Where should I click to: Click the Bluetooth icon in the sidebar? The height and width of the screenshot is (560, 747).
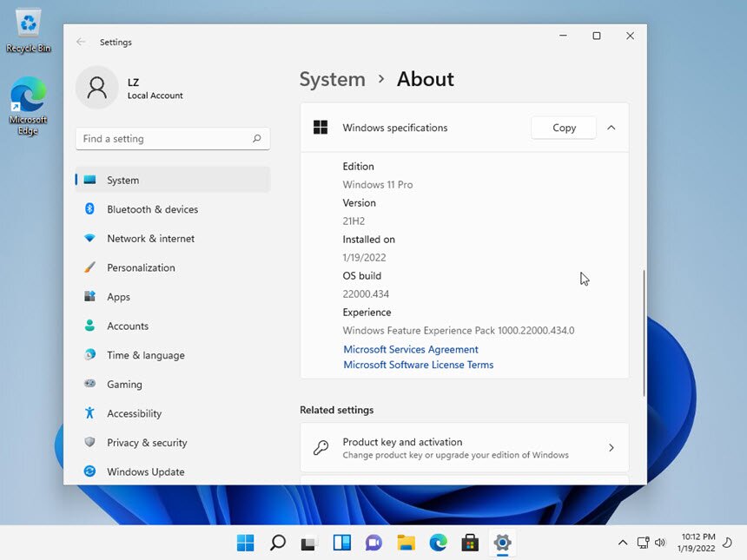(x=89, y=208)
